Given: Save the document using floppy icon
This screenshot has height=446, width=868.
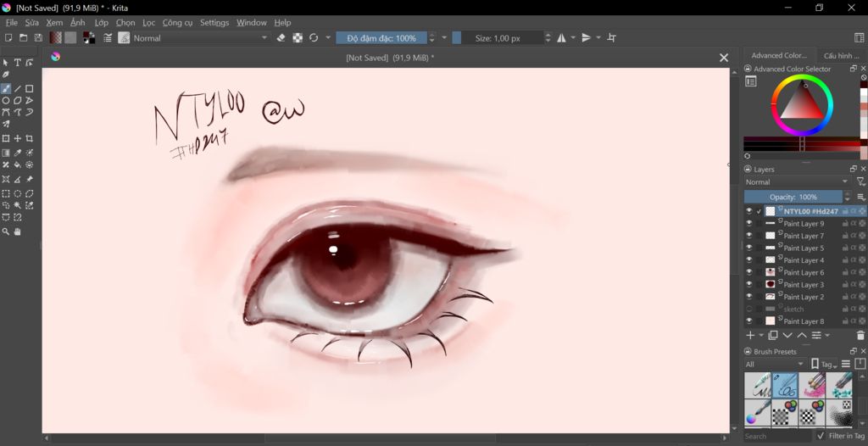Looking at the screenshot, I should tap(38, 37).
